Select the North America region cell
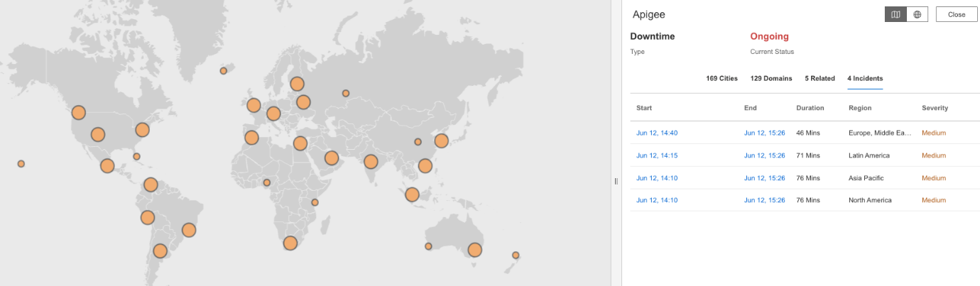Viewport: 980px width, 286px height. pyautogui.click(x=870, y=200)
